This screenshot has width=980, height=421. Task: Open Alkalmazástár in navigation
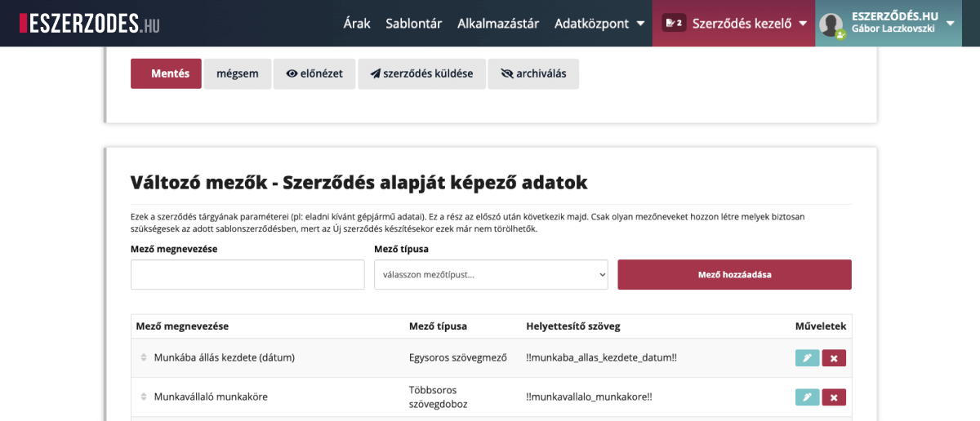(498, 23)
